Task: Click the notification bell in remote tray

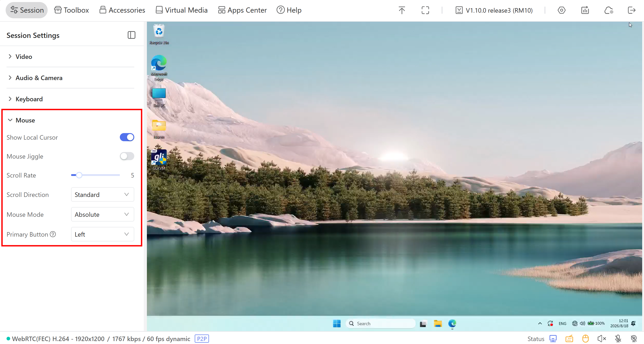Action: tap(633, 323)
